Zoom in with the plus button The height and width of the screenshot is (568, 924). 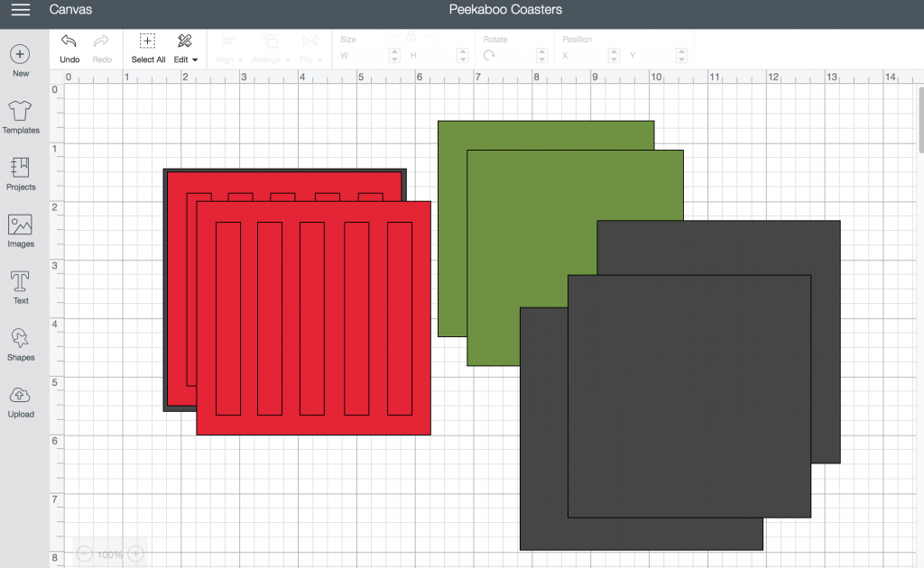[135, 554]
